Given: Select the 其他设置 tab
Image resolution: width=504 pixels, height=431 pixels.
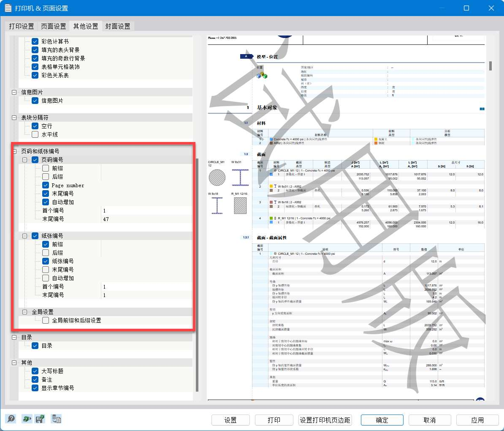Looking at the screenshot, I should click(x=86, y=26).
